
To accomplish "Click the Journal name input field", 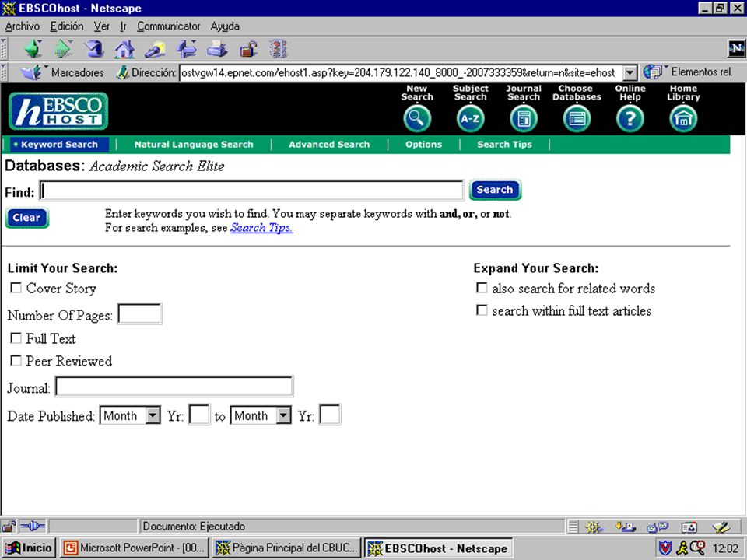I will (x=174, y=387).
